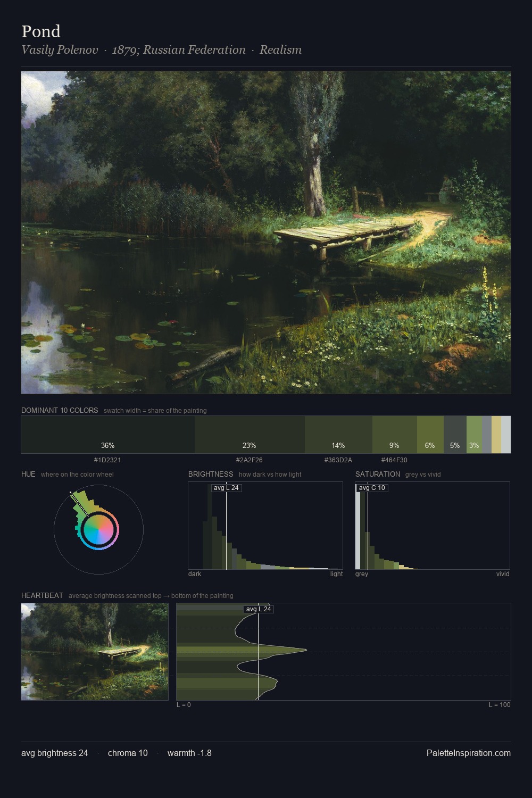Click "warmth -1.8" in the footer
The height and width of the screenshot is (798, 532).
pos(189,753)
